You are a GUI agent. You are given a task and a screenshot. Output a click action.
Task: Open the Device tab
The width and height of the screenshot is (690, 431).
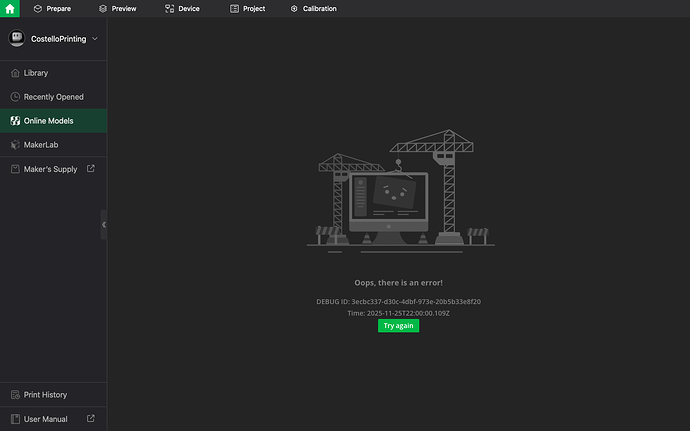(x=182, y=8)
